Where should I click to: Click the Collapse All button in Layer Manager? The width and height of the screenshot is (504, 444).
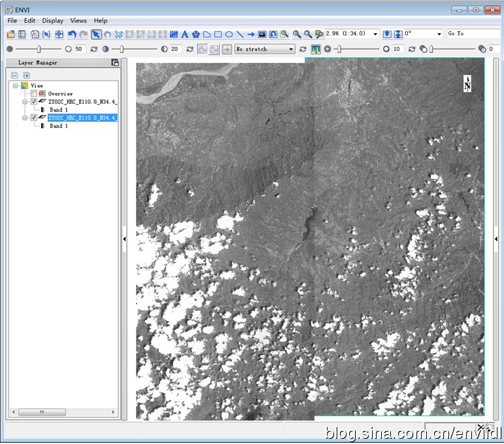pos(14,75)
